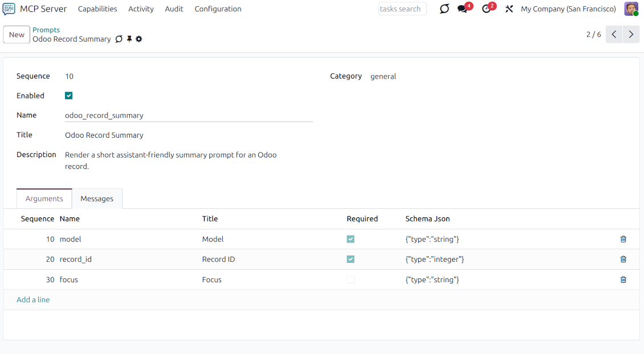This screenshot has width=644, height=354.
Task: Open the messages conversations panel
Action: [x=463, y=9]
